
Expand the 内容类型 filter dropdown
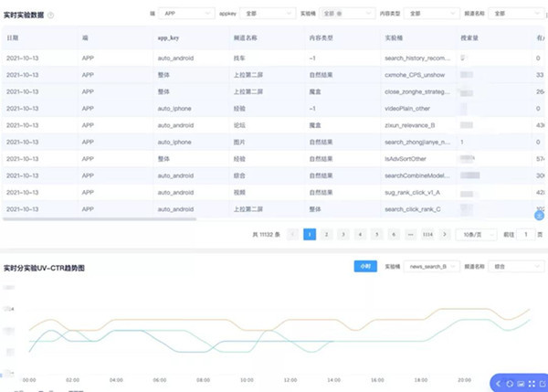[x=429, y=15]
